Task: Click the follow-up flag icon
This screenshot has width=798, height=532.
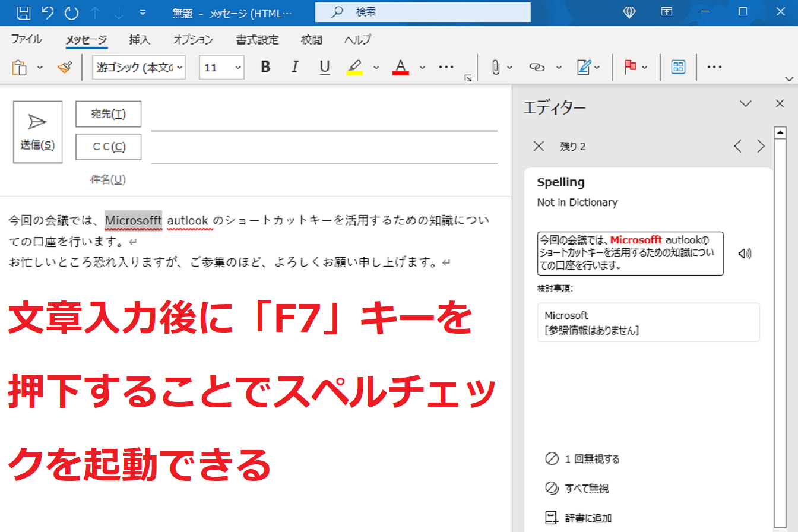Action: click(x=630, y=68)
